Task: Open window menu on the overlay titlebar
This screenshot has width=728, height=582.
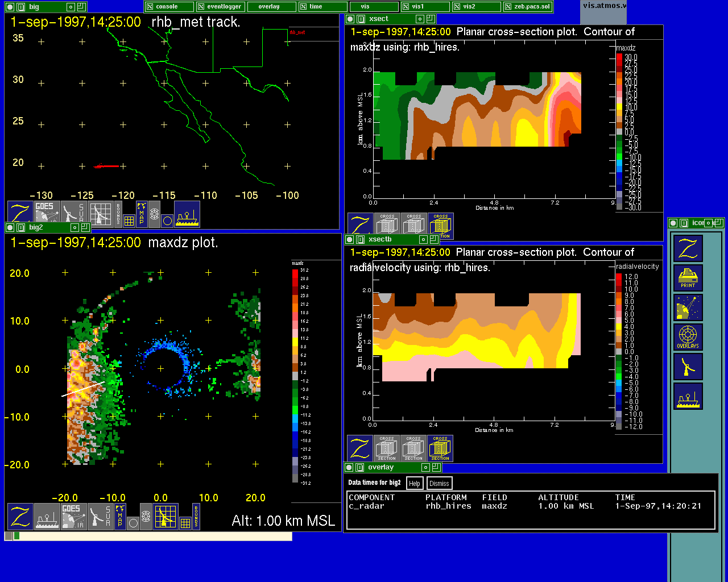Action: point(349,467)
